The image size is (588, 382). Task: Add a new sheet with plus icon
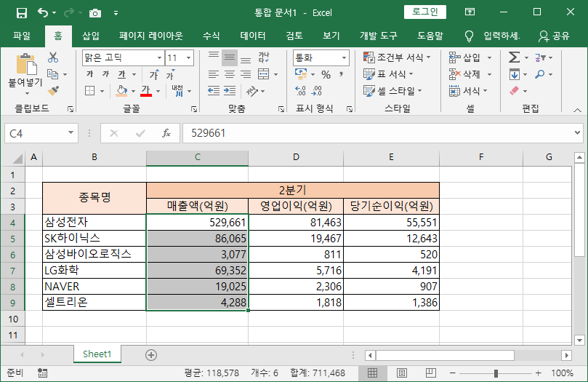click(x=151, y=355)
